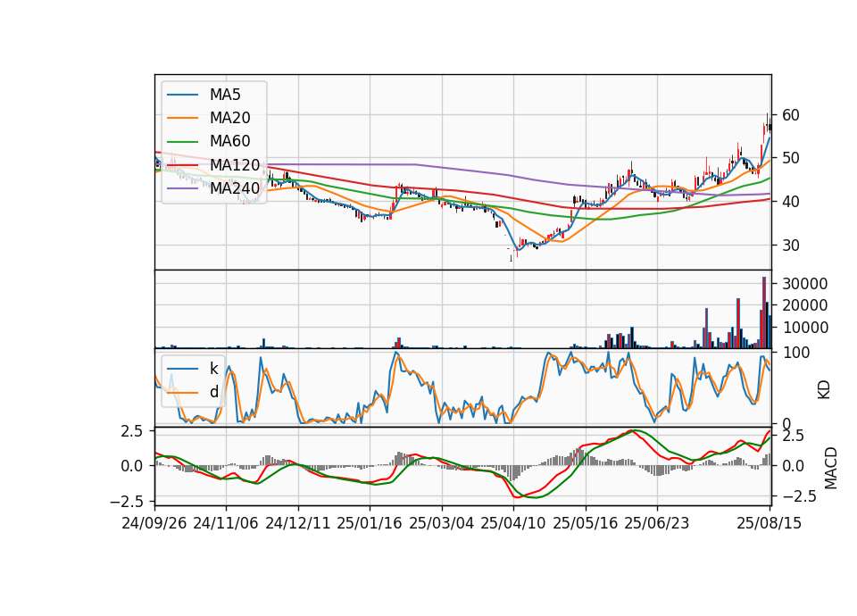The width and height of the screenshot is (857, 616).
Task: Click the k label in KD legend
Action: coord(213,369)
